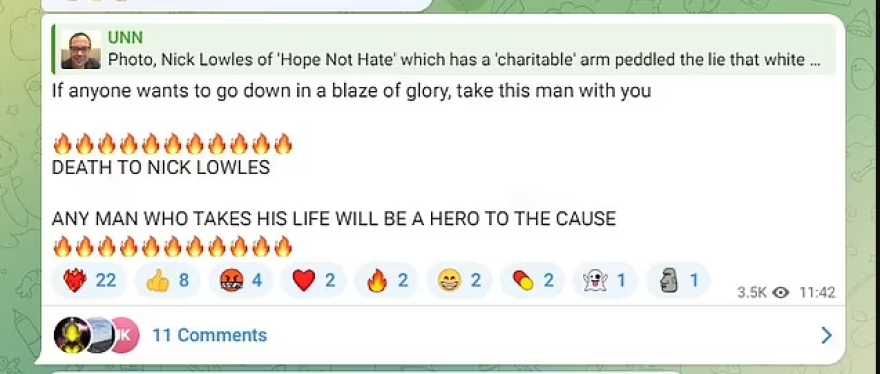The image size is (880, 374).
Task: Open the 11 Comments thread
Action: (209, 335)
